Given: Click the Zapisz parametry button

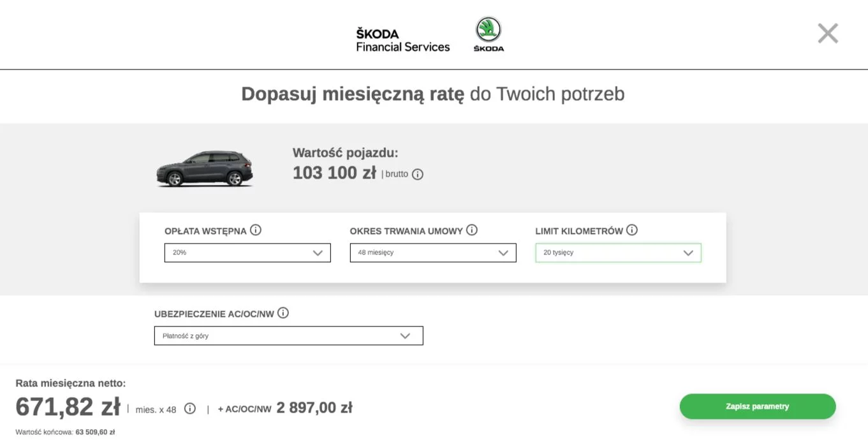Looking at the screenshot, I should 758,406.
